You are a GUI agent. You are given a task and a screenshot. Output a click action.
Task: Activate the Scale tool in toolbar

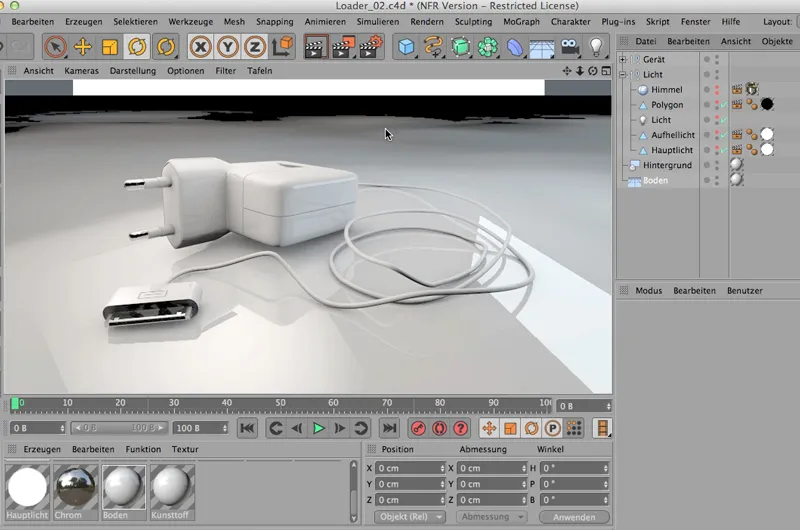[110, 47]
